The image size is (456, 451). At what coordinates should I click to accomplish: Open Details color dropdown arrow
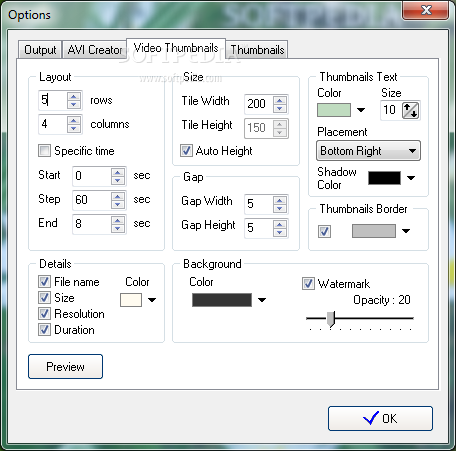tap(152, 300)
